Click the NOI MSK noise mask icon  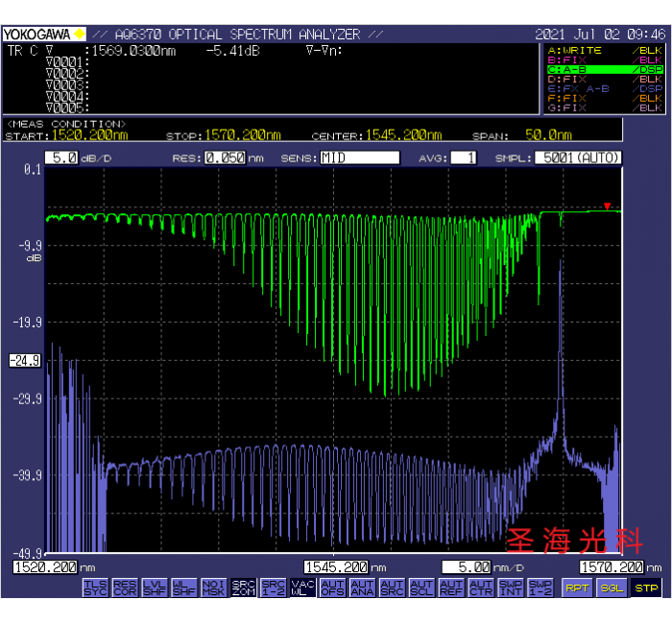click(x=213, y=586)
